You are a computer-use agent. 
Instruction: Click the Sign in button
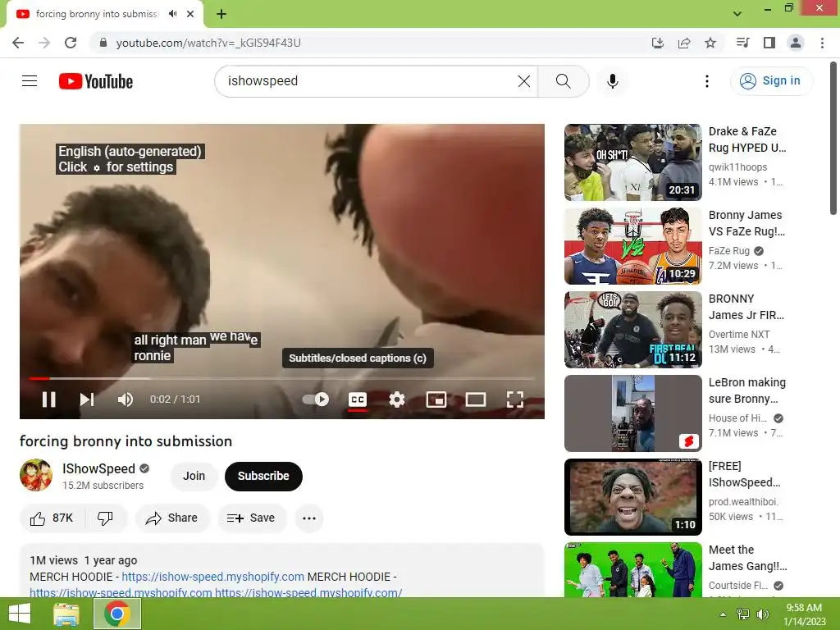point(771,81)
